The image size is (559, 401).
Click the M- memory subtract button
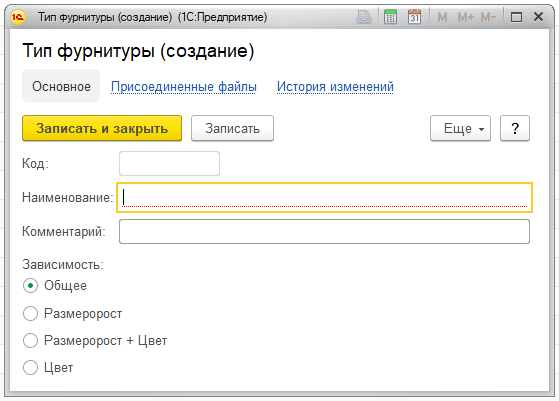tap(488, 17)
